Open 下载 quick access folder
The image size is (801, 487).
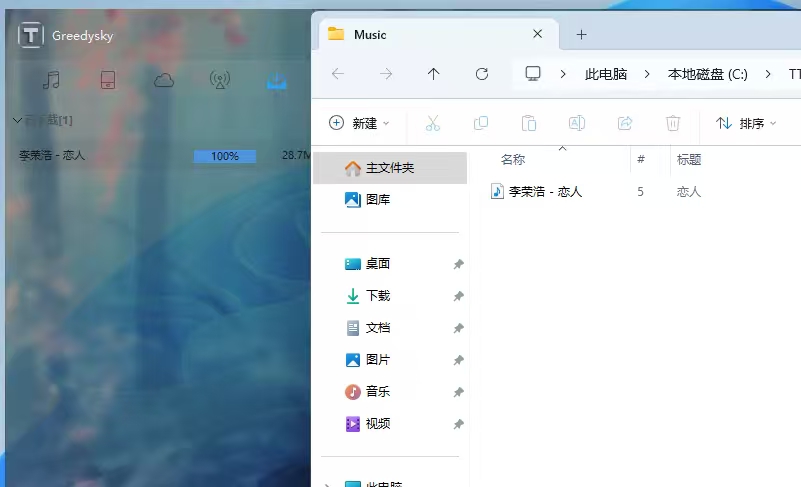pyautogui.click(x=378, y=296)
